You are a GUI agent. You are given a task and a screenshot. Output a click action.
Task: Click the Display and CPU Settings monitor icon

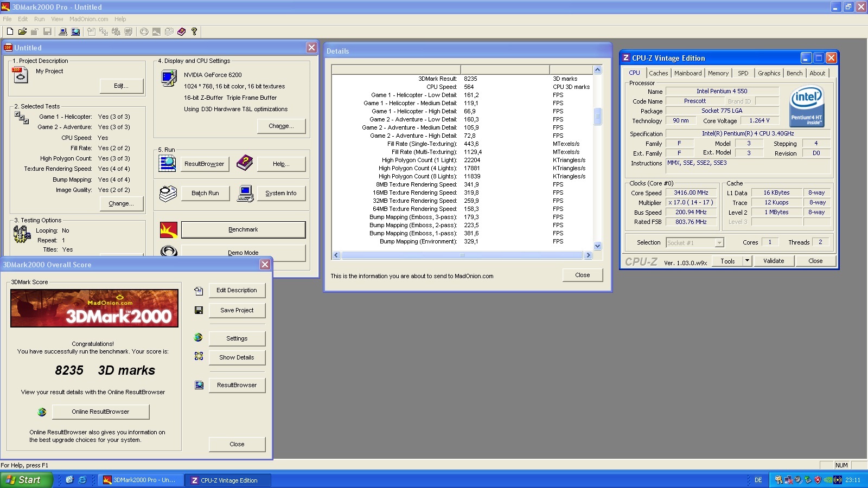tap(169, 79)
